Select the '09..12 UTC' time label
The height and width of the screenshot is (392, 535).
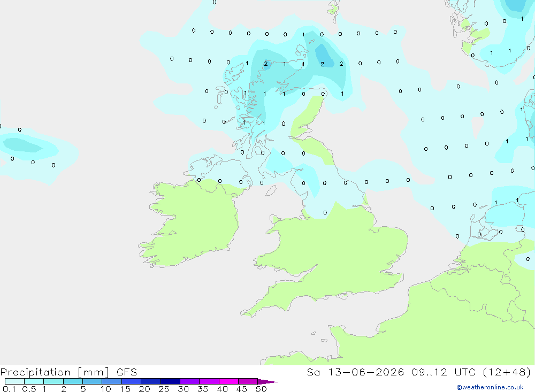(444, 372)
